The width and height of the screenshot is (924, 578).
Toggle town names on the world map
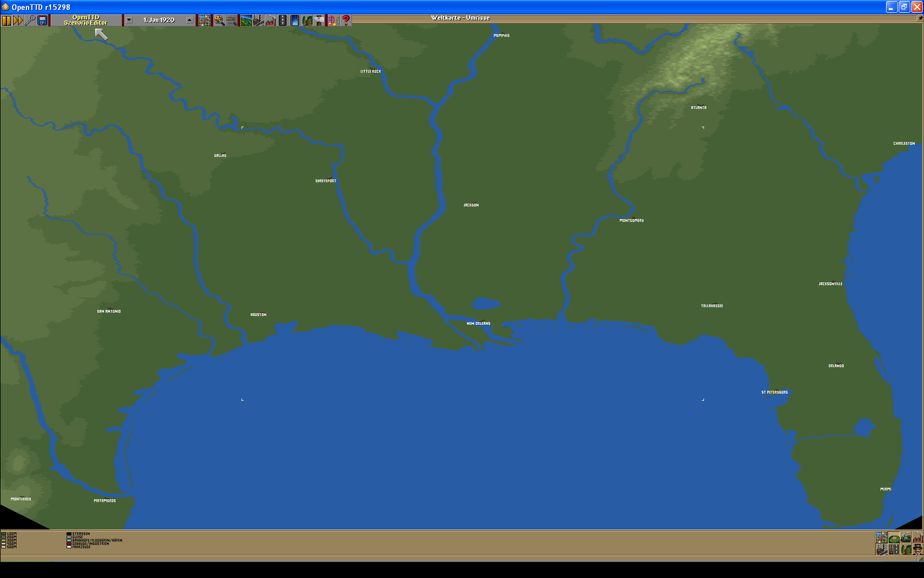881,549
